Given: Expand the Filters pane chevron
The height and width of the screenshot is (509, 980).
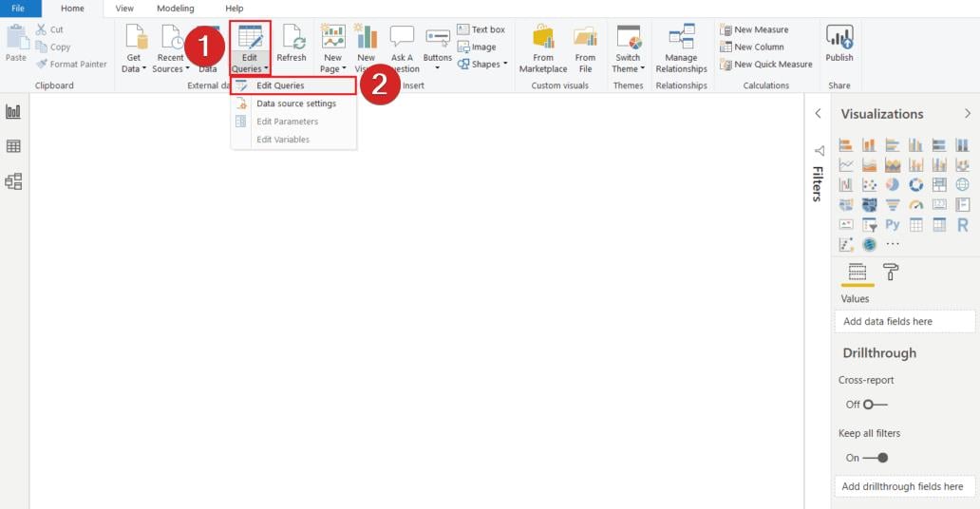Looking at the screenshot, I should 819,113.
